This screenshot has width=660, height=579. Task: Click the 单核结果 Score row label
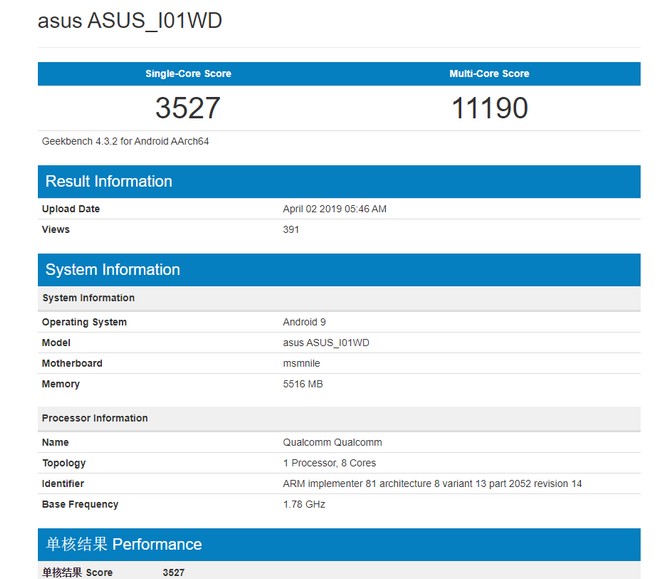coord(77,573)
